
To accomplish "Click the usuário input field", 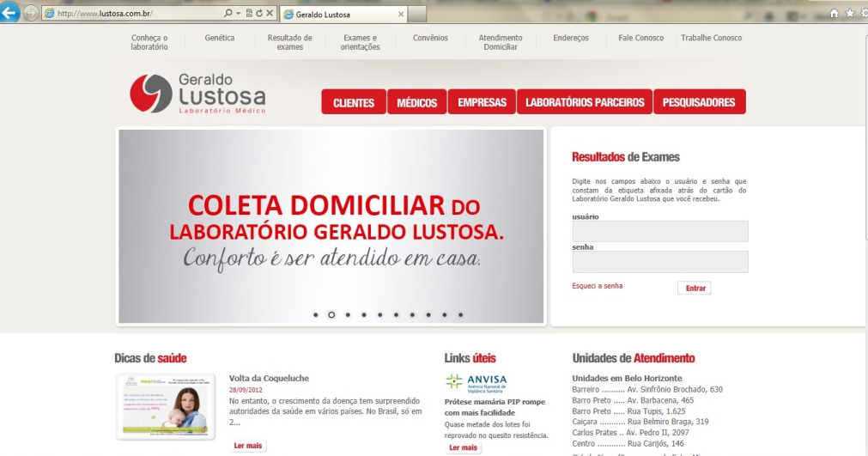I will 660,231.
